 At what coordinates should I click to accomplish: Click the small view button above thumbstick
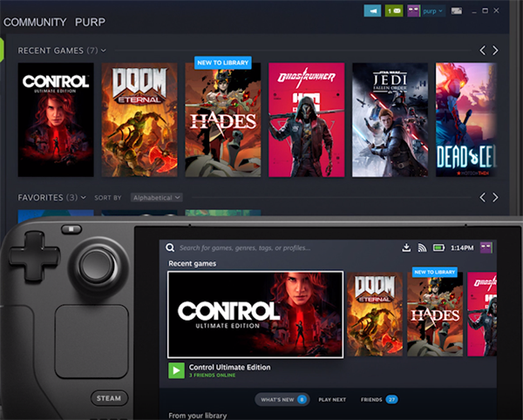coord(71,229)
